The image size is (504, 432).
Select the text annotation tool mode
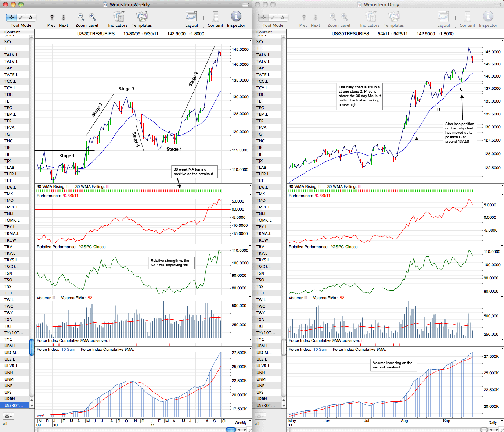tap(30, 17)
